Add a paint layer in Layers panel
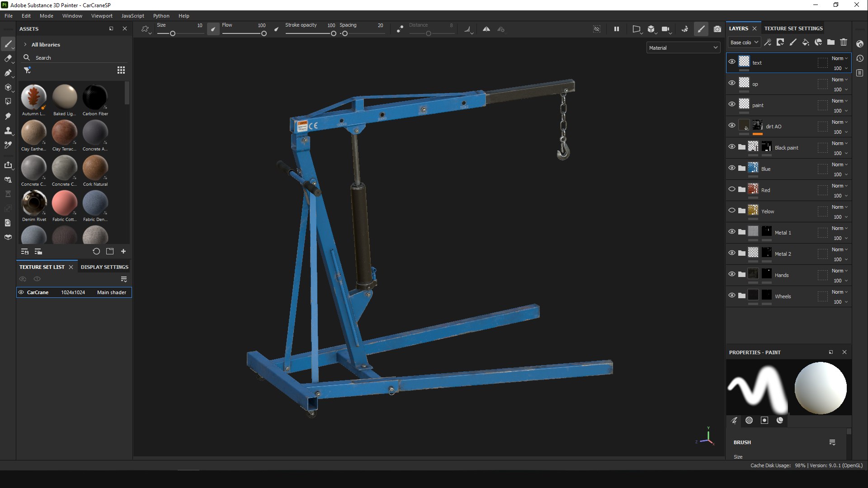This screenshot has width=868, height=488. coord(793,42)
